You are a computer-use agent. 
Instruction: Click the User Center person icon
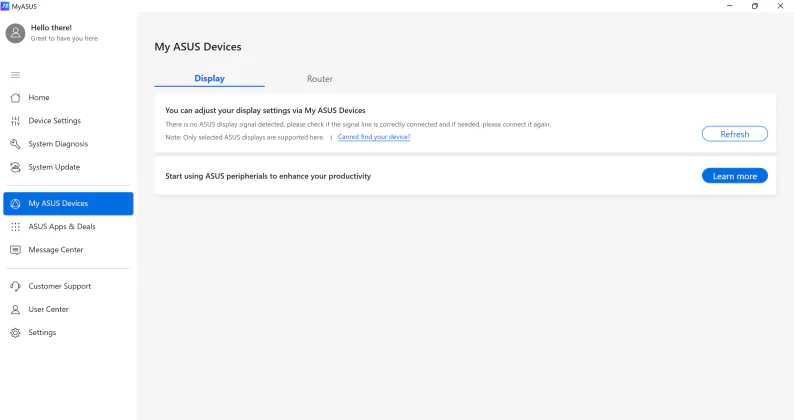tap(16, 310)
